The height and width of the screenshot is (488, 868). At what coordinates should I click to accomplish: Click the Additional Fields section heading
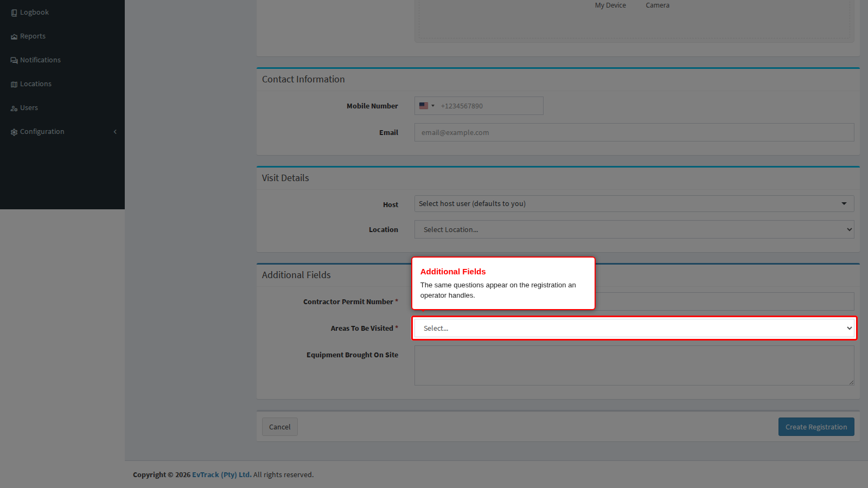pyautogui.click(x=296, y=275)
